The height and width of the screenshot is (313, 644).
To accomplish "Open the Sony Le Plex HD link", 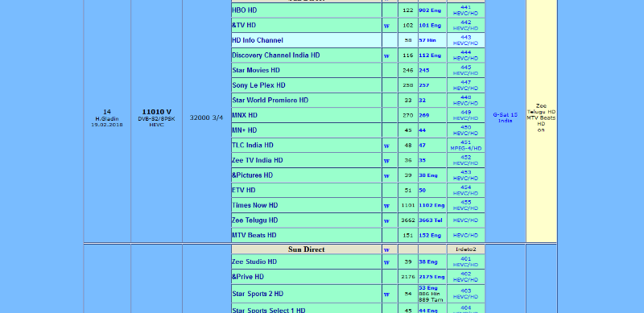I will (258, 85).
